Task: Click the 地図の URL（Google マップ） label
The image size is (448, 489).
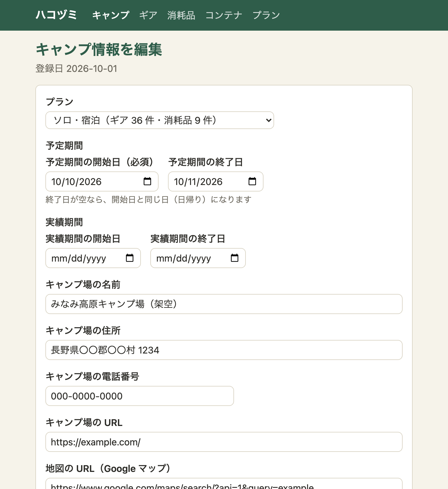Action: (108, 468)
